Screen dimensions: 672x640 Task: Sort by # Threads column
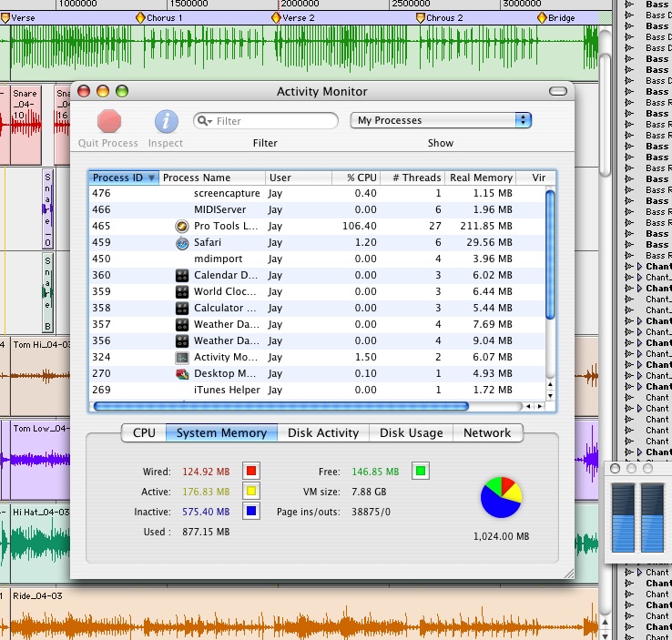point(412,178)
